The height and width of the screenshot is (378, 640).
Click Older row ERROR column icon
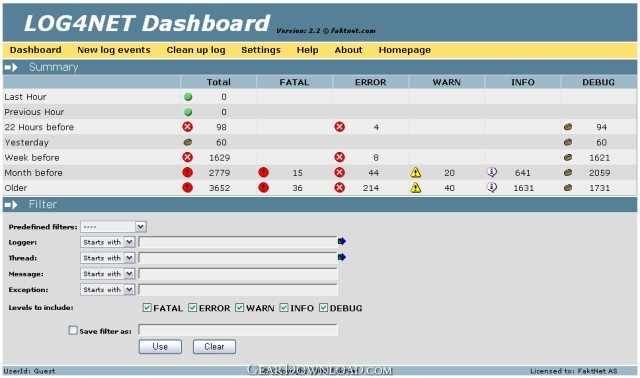tap(340, 187)
